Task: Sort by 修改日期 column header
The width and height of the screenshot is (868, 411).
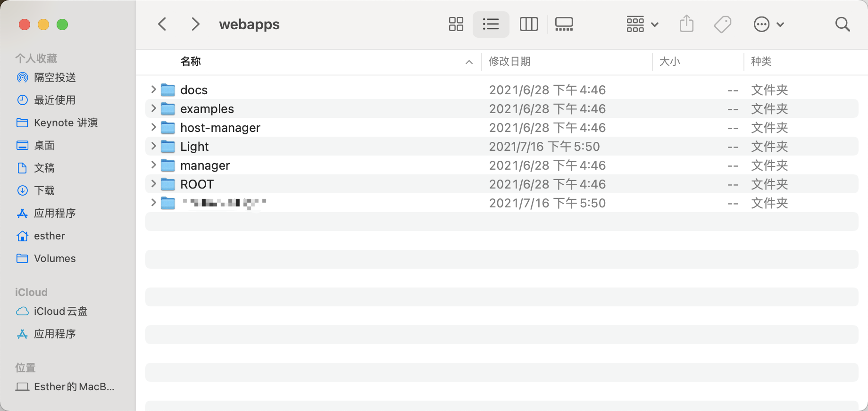Action: [x=509, y=61]
